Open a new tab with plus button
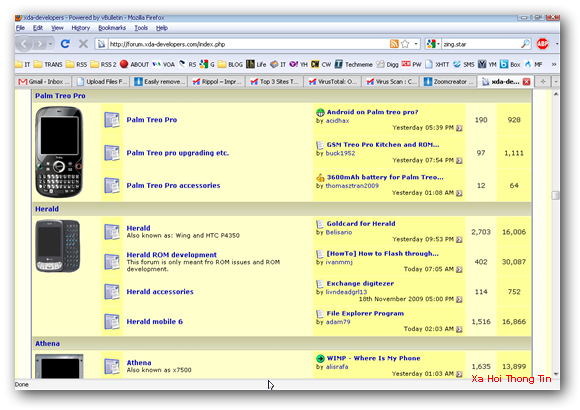 (543, 82)
